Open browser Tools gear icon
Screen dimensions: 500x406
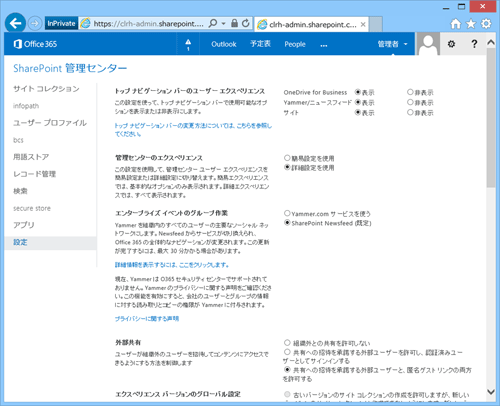(x=486, y=24)
